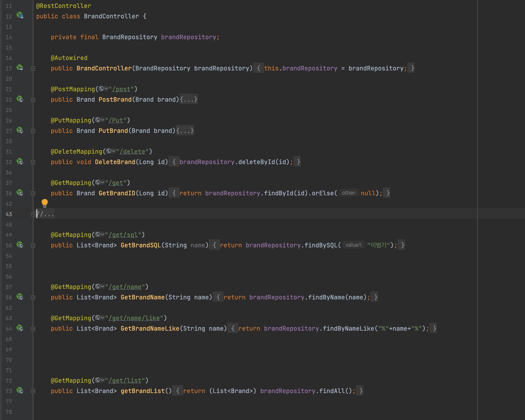
Task: Expand the folded PostBrand method on line 22
Action: [33, 100]
